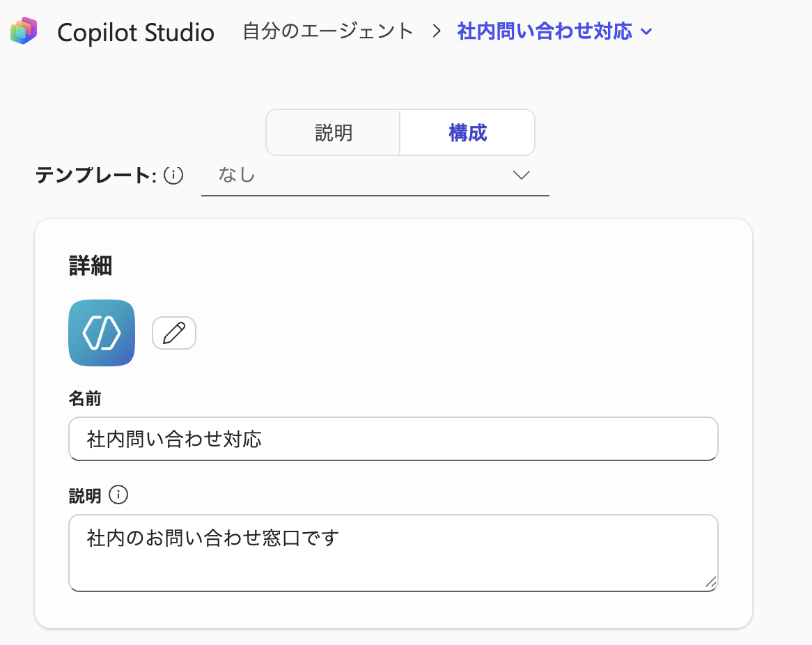Click the blue code-style agent avatar

[x=101, y=333]
